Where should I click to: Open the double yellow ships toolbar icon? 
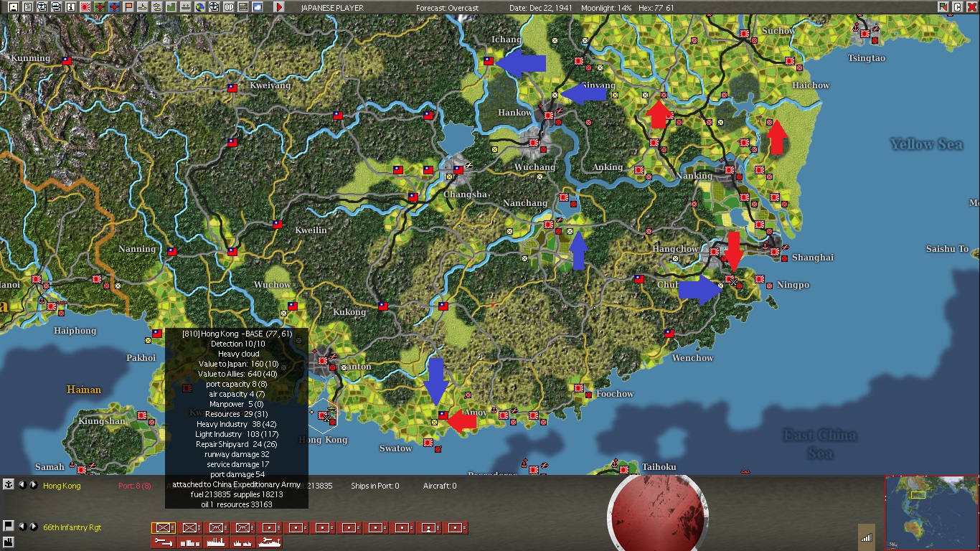tap(157, 7)
